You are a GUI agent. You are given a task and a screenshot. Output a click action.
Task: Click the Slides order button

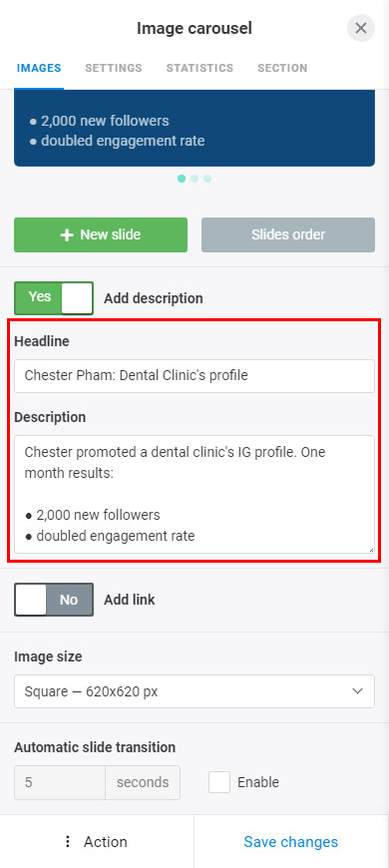click(288, 234)
